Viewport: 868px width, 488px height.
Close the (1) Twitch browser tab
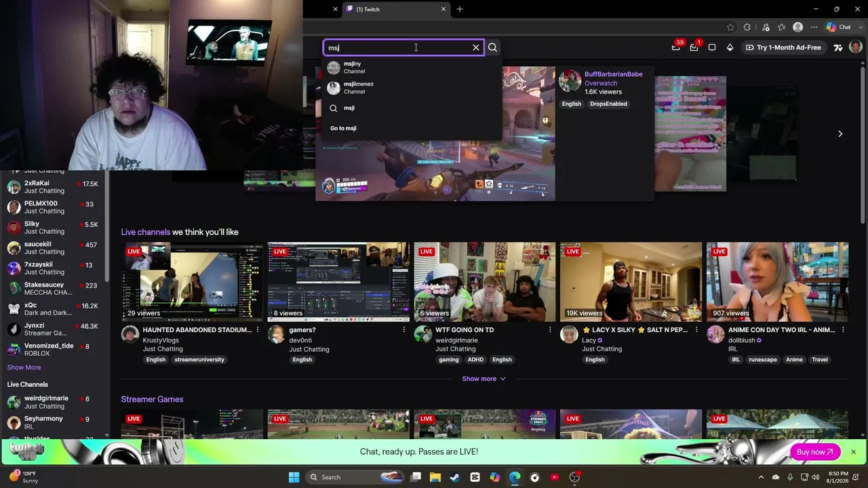443,9
